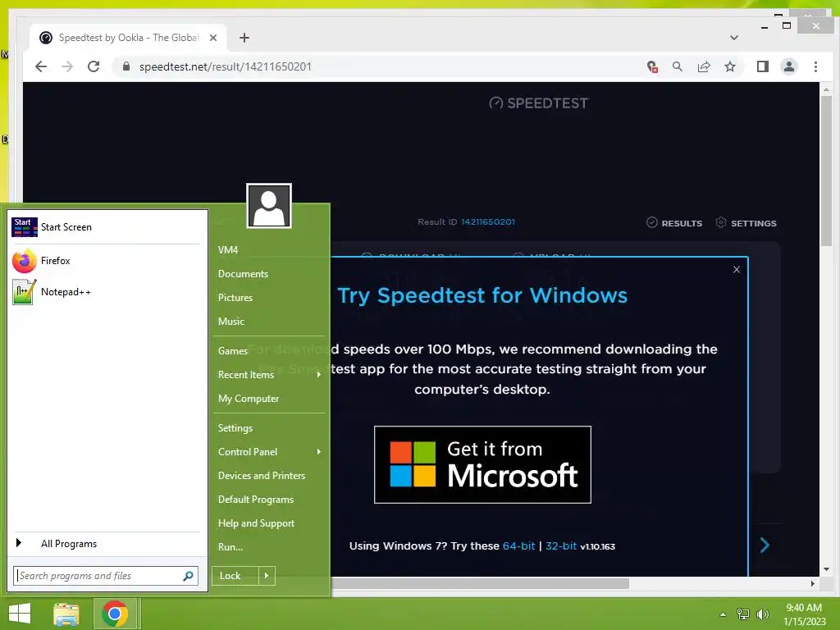The image size is (840, 630).
Task: Open Games from start menu
Action: coord(269,351)
